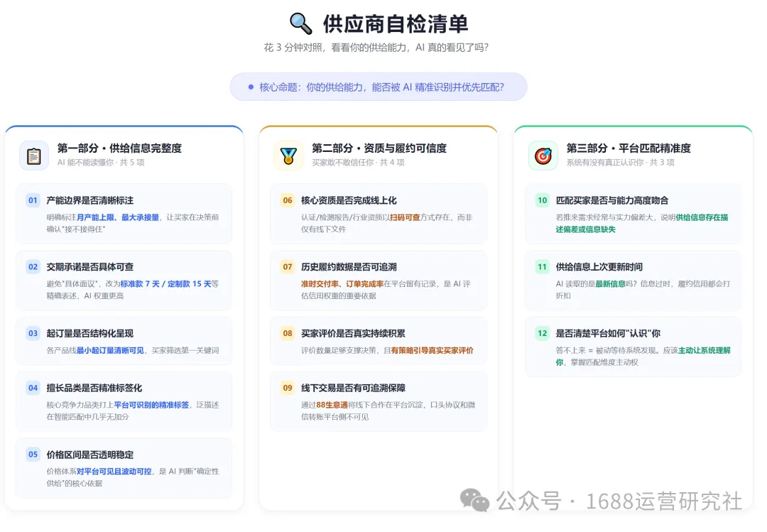Image resolution: width=767 pixels, height=532 pixels.
Task: Click the 05 number badge
Action: pos(33,454)
